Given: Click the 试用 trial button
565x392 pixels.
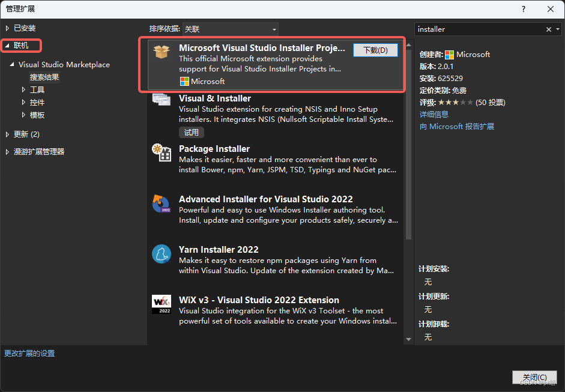Looking at the screenshot, I should (192, 133).
